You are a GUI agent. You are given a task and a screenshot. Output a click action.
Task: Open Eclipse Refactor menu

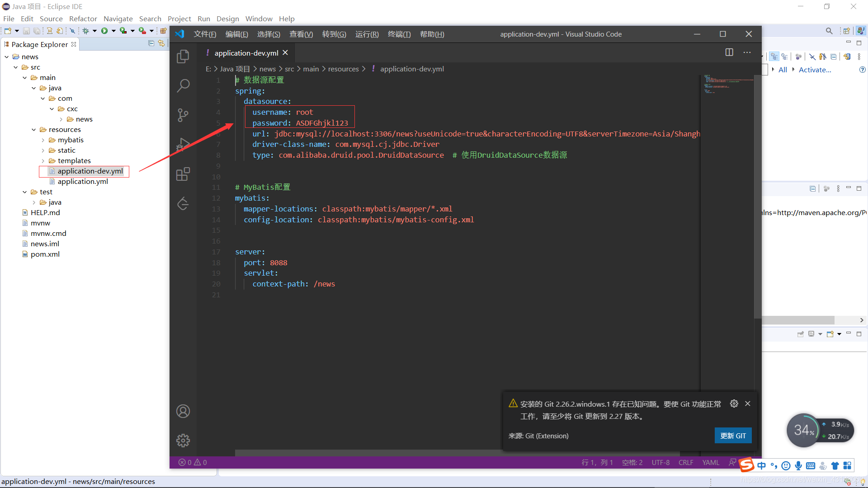(x=83, y=19)
